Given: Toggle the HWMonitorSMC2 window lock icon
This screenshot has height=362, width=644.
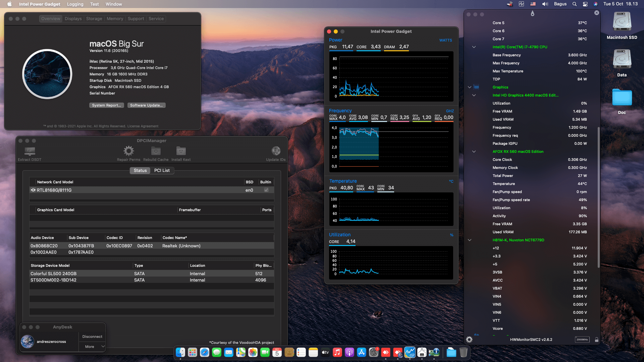Looking at the screenshot, I should point(597,340).
